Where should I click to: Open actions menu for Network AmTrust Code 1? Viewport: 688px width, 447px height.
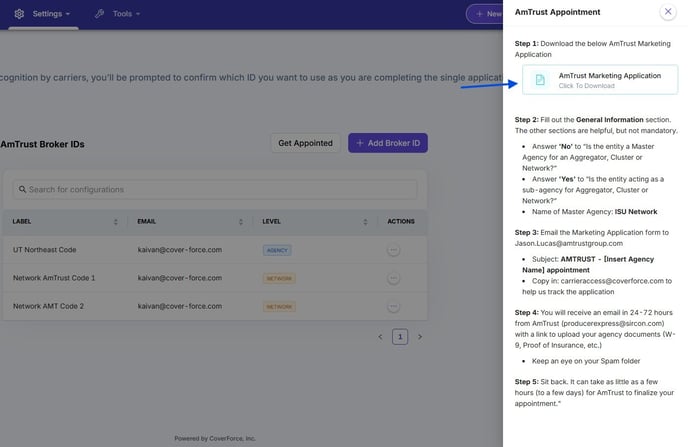tap(393, 278)
